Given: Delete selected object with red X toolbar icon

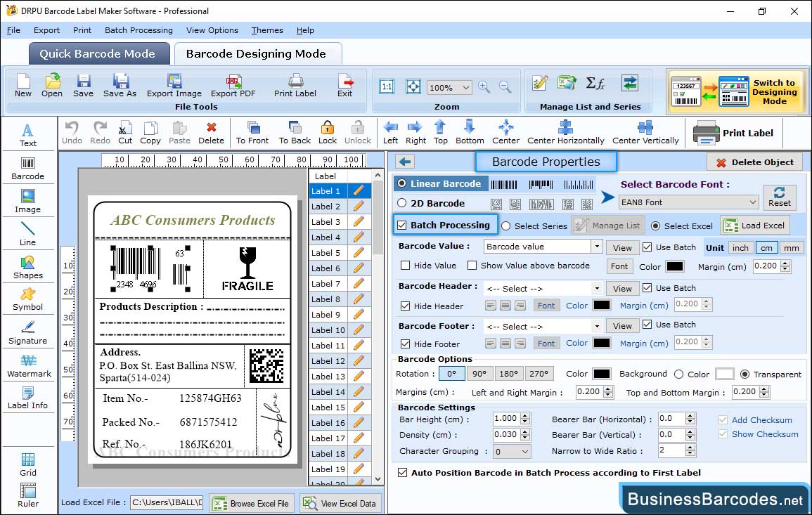Looking at the screenshot, I should tap(212, 133).
